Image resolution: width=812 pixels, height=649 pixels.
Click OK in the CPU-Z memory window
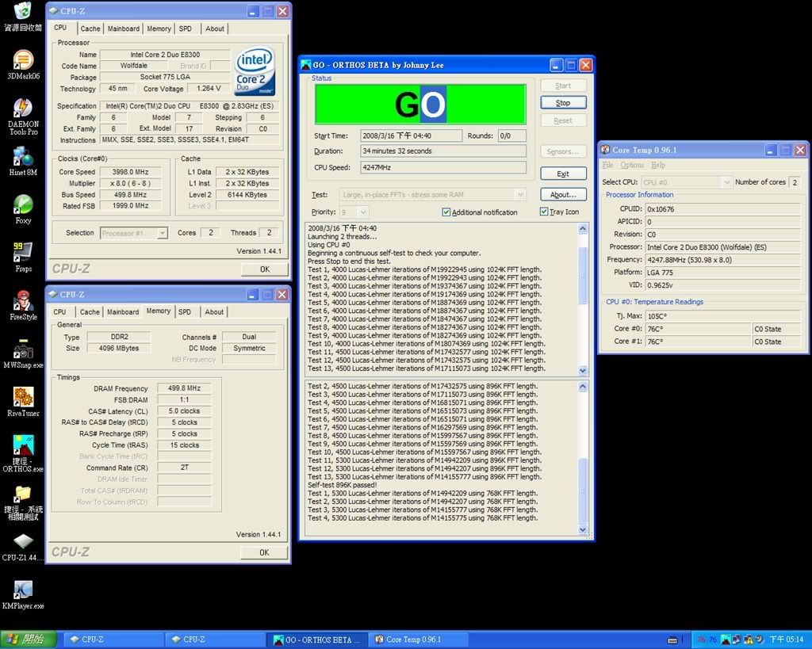(264, 552)
